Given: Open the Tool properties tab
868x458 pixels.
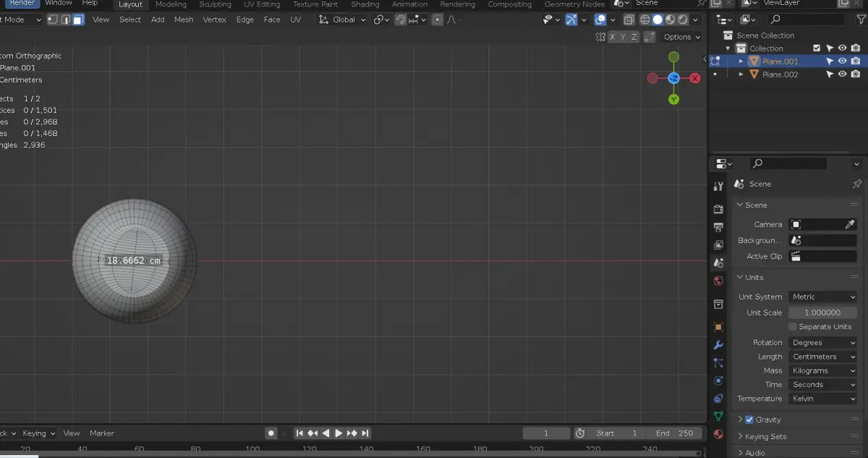Looking at the screenshot, I should click(x=718, y=186).
